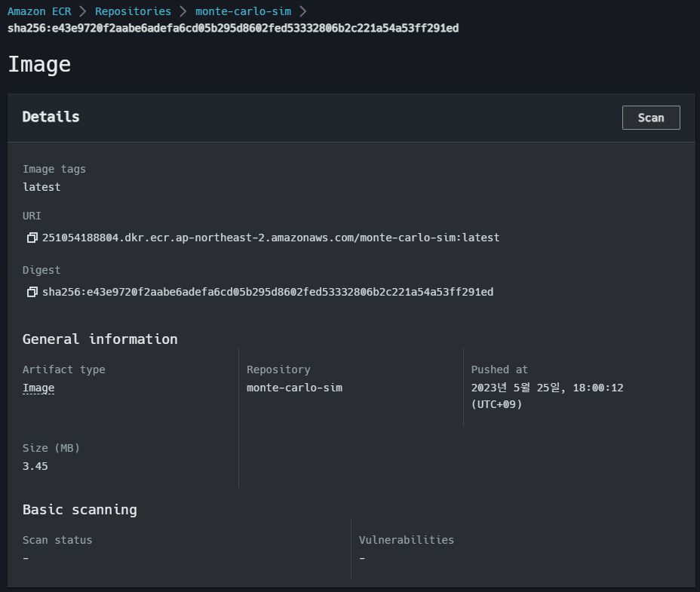Click the sha256 digest in page header
Viewport: 700px width, 592px height.
click(x=233, y=29)
